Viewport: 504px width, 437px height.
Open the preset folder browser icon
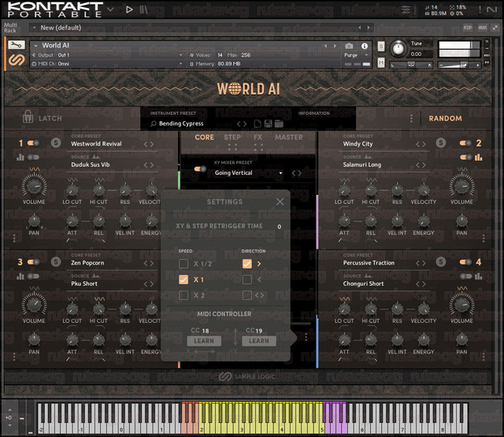(x=279, y=124)
